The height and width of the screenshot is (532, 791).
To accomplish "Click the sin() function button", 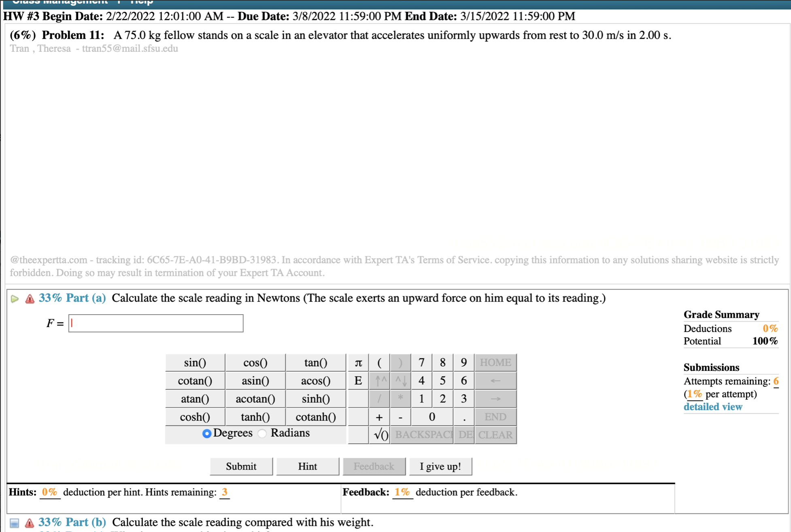I will tap(195, 362).
